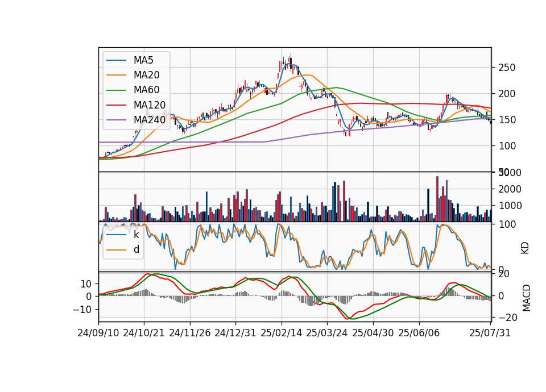Click the MA120 legend label
Image resolution: width=546 pixels, height=392 pixels.
(x=150, y=105)
